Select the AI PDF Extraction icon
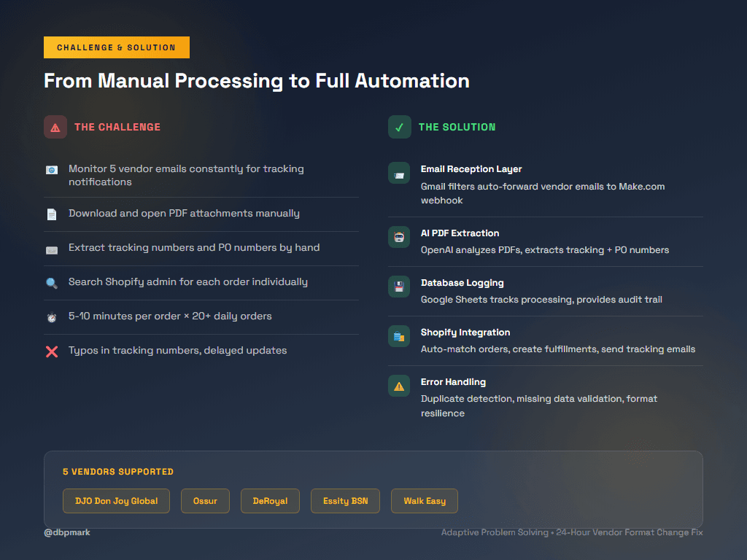 pos(398,238)
